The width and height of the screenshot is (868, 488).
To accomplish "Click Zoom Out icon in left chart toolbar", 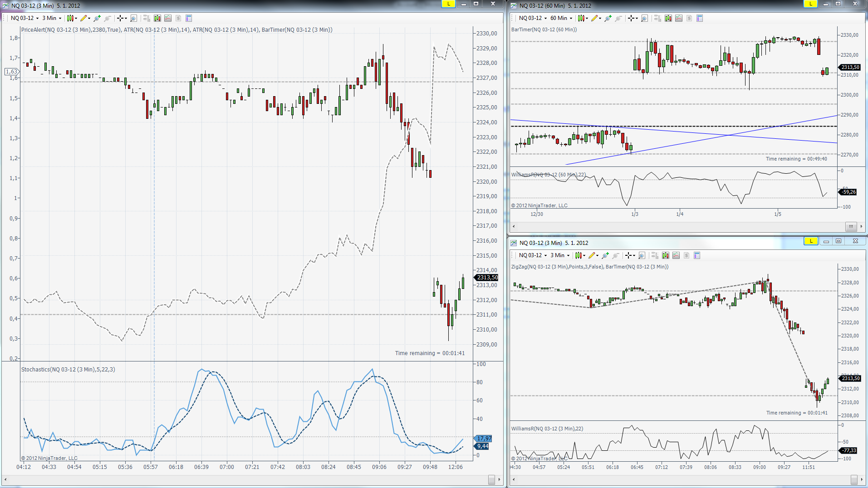I will coord(108,18).
